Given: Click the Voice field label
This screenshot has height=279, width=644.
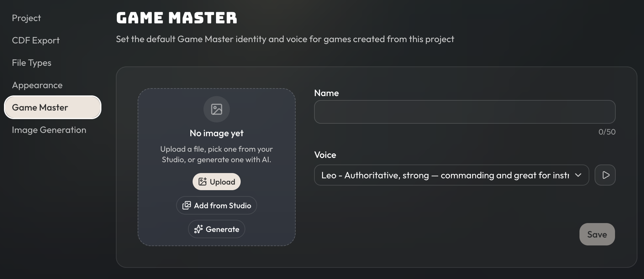Looking at the screenshot, I should coord(325,155).
